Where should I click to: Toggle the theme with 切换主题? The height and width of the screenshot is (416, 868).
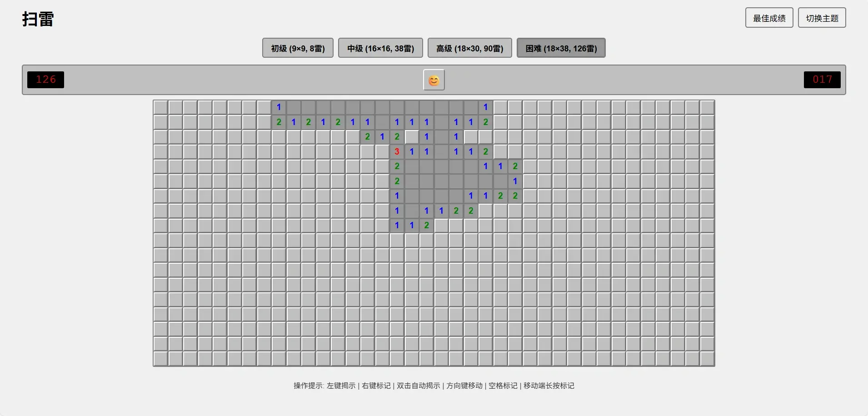pyautogui.click(x=822, y=18)
